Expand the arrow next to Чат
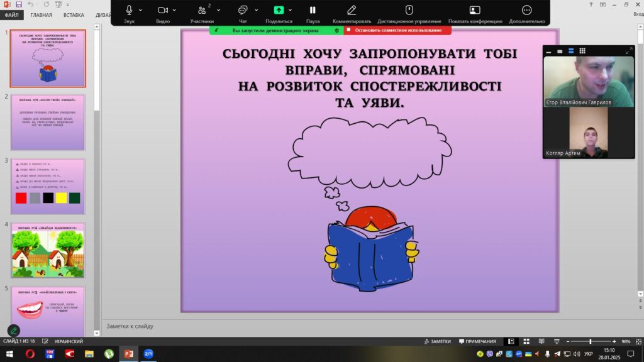Image resolution: width=644 pixels, height=362 pixels. coord(257,10)
